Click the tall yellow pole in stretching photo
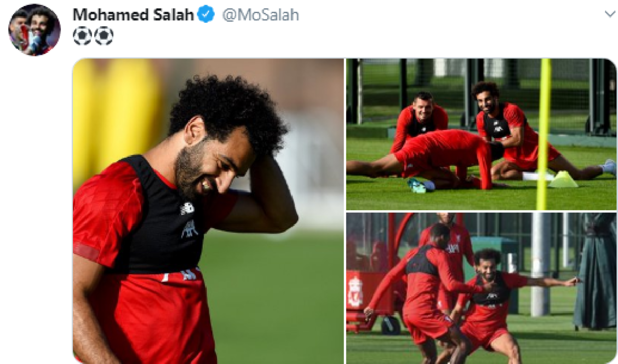 click(542, 134)
